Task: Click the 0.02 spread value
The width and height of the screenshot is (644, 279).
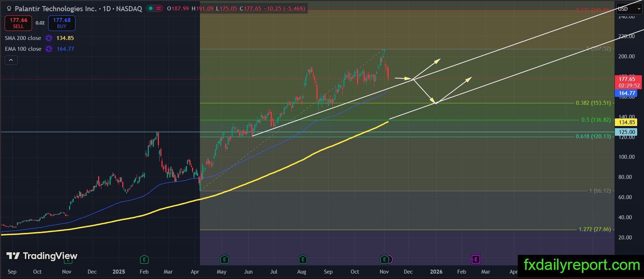Action: pyautogui.click(x=40, y=23)
